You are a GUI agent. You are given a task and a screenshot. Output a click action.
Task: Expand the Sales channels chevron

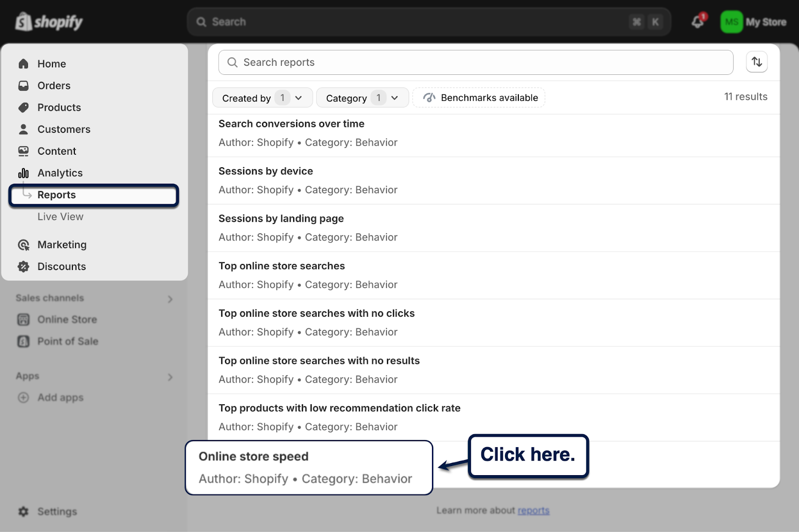tap(170, 299)
